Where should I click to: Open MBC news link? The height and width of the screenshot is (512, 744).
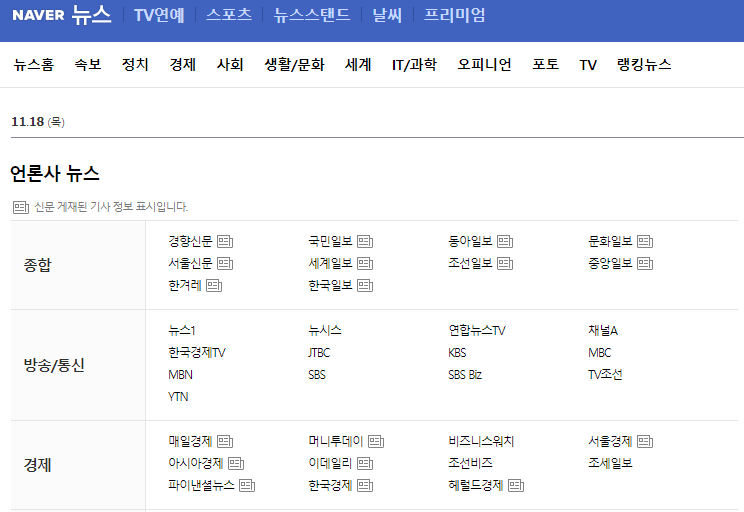[x=600, y=353]
